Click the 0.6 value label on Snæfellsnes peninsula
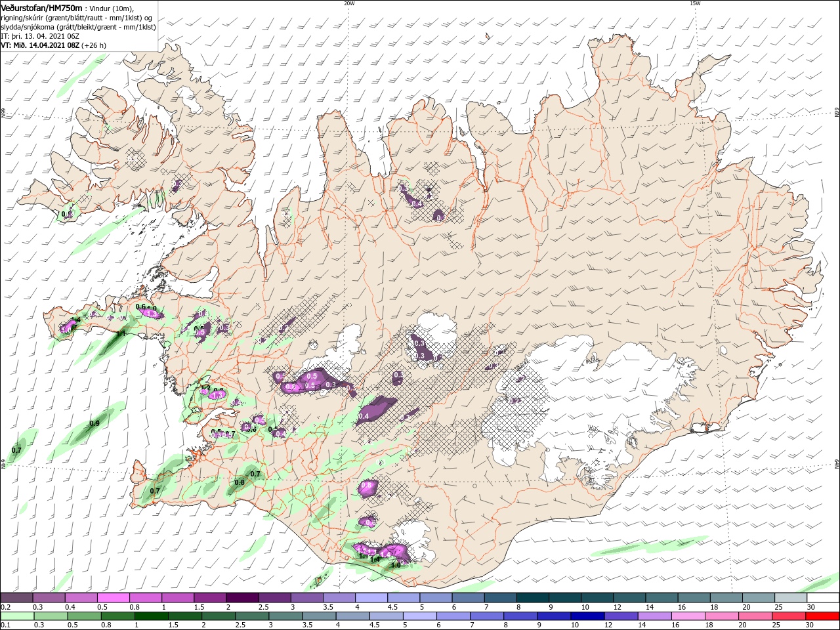 [140, 306]
